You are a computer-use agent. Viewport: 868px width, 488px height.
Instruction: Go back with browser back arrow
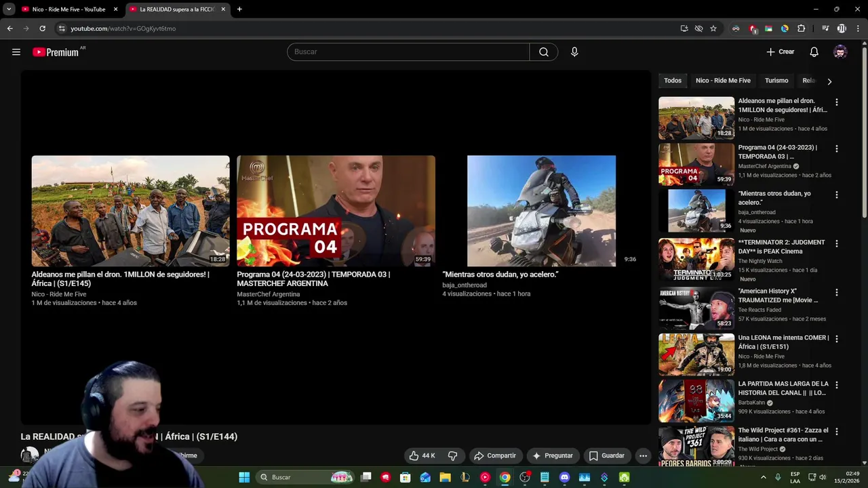(9, 28)
